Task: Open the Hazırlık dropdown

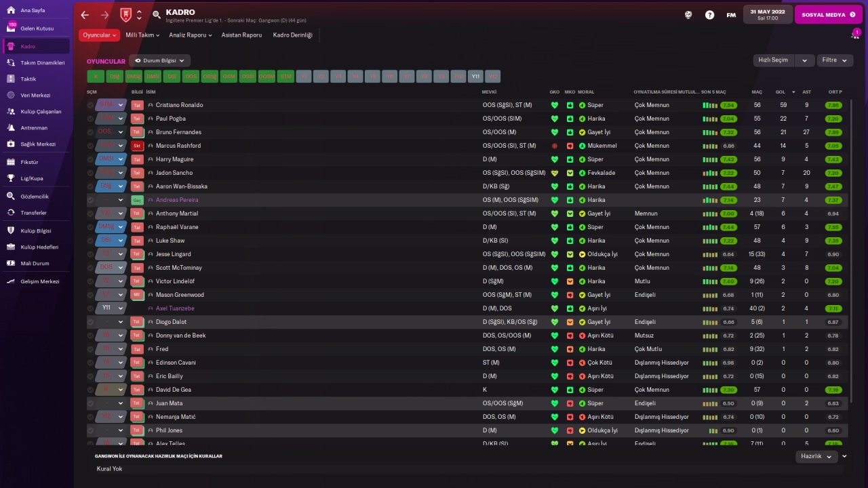Action: [x=816, y=457]
